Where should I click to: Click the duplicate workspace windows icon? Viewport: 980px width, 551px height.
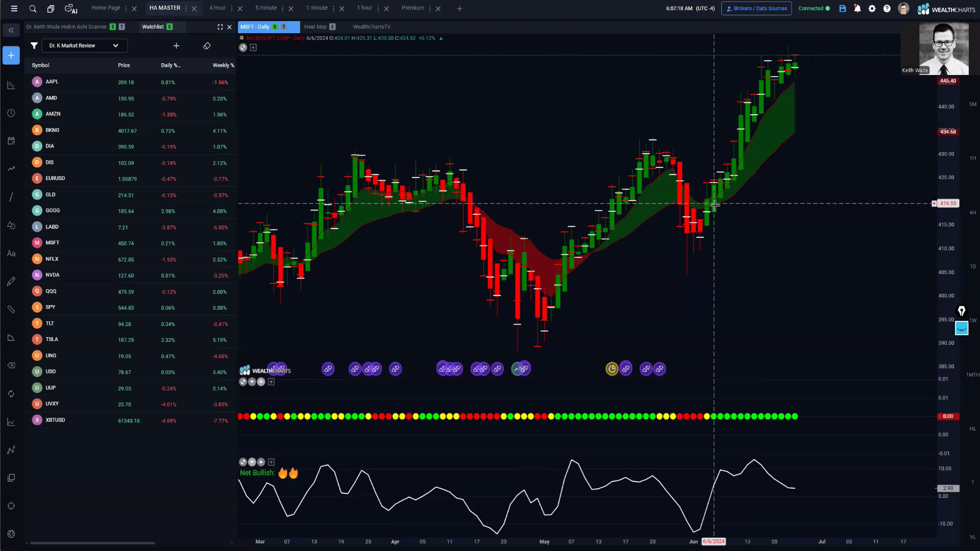click(51, 9)
